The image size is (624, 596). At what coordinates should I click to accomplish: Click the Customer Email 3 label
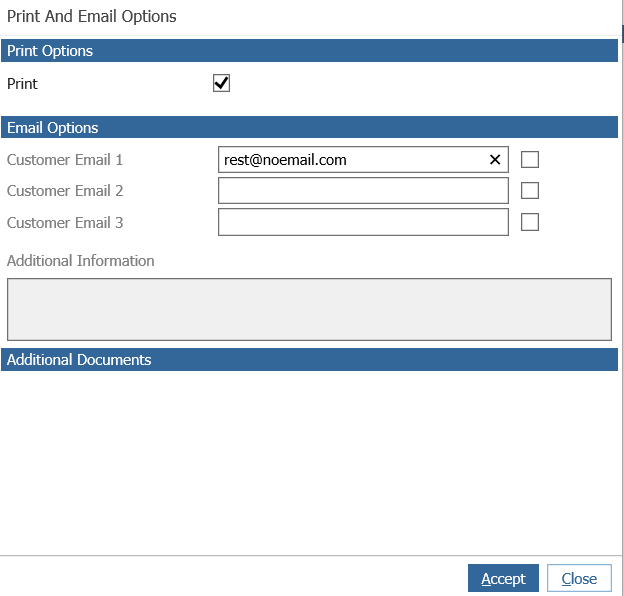[x=65, y=223]
